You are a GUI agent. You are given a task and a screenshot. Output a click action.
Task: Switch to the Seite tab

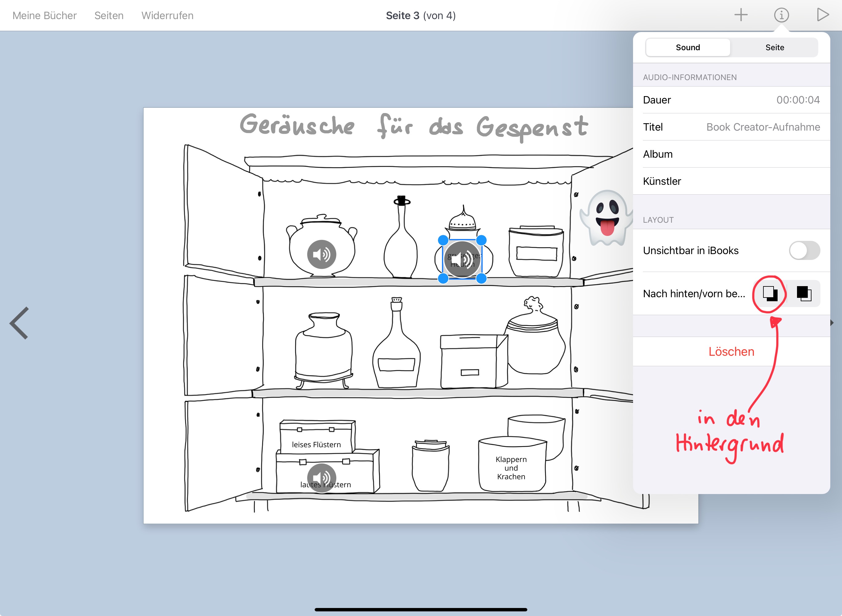(x=775, y=47)
